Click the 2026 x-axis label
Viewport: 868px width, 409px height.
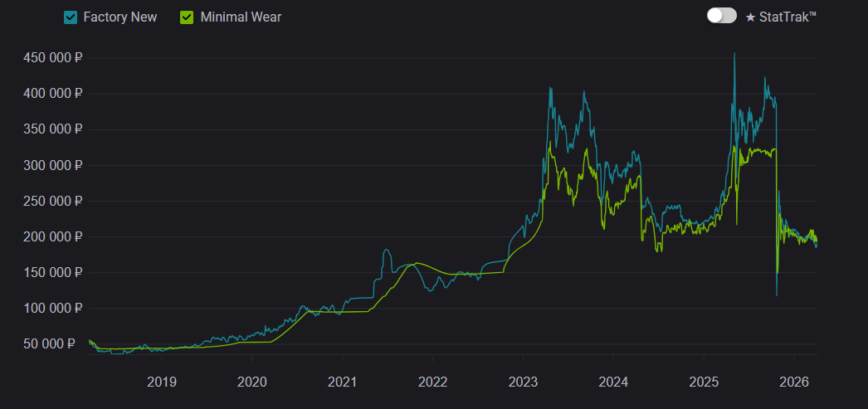793,382
